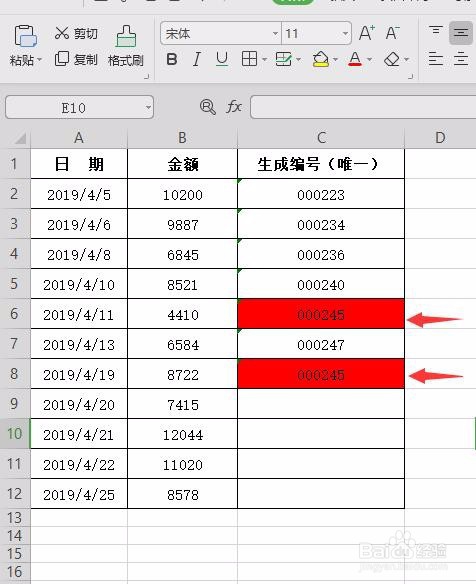Screen dimensions: 476x584
Task: Increase font size with A+ icon
Action: pos(367,33)
